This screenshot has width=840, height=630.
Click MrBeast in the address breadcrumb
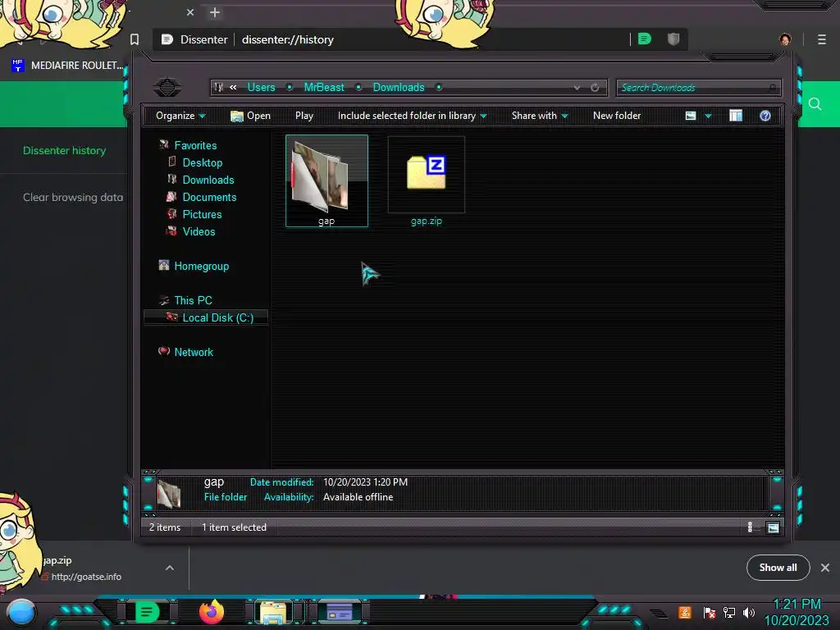[324, 87]
